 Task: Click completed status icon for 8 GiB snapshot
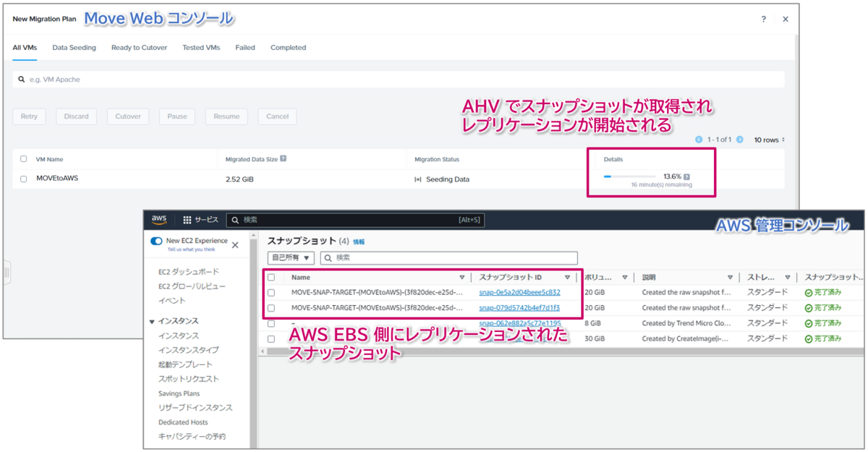click(x=809, y=323)
